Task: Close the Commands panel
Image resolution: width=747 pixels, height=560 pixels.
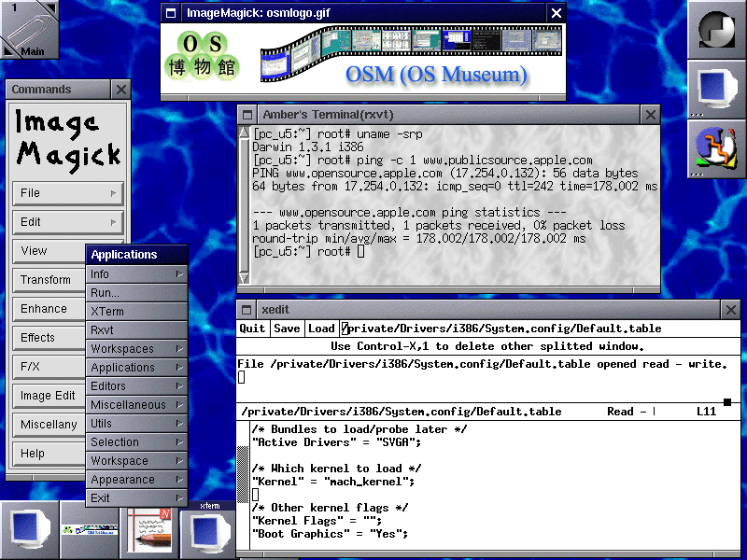Action: (x=121, y=89)
